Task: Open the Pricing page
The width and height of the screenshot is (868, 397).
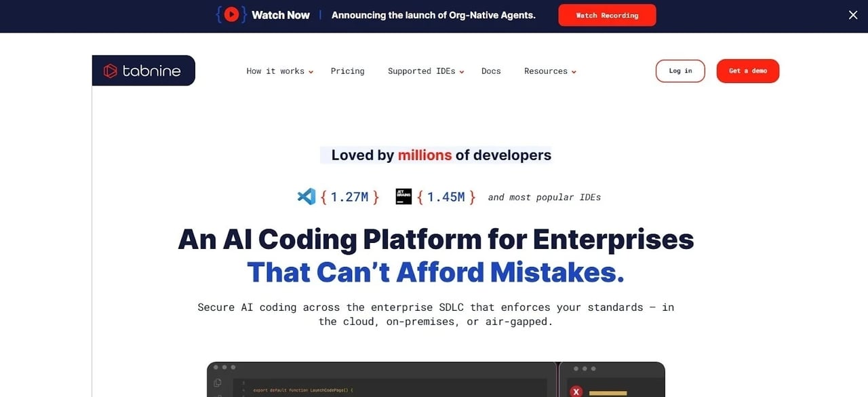Action: 348,71
